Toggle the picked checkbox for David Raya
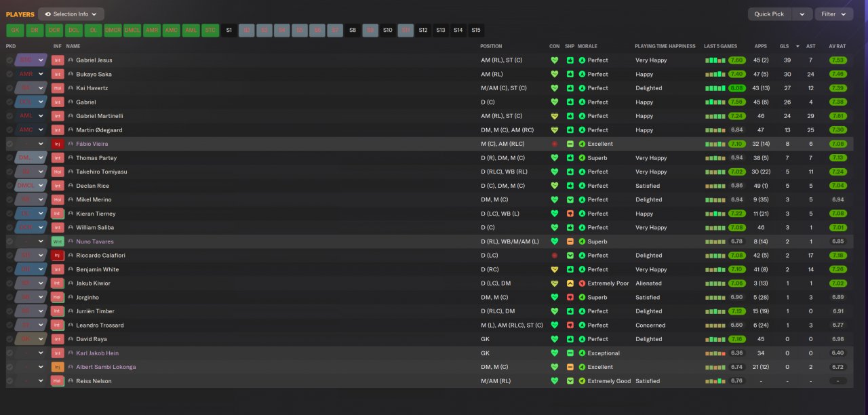868x415 pixels. pos(9,339)
